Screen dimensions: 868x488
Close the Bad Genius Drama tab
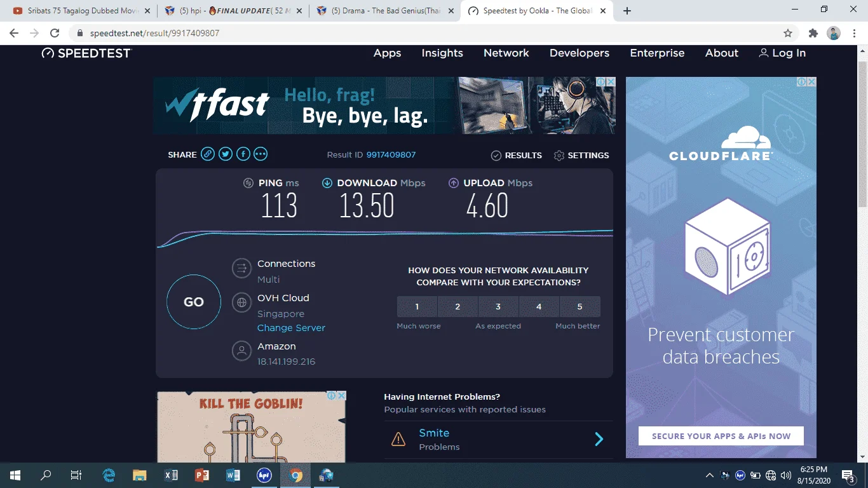(451, 11)
